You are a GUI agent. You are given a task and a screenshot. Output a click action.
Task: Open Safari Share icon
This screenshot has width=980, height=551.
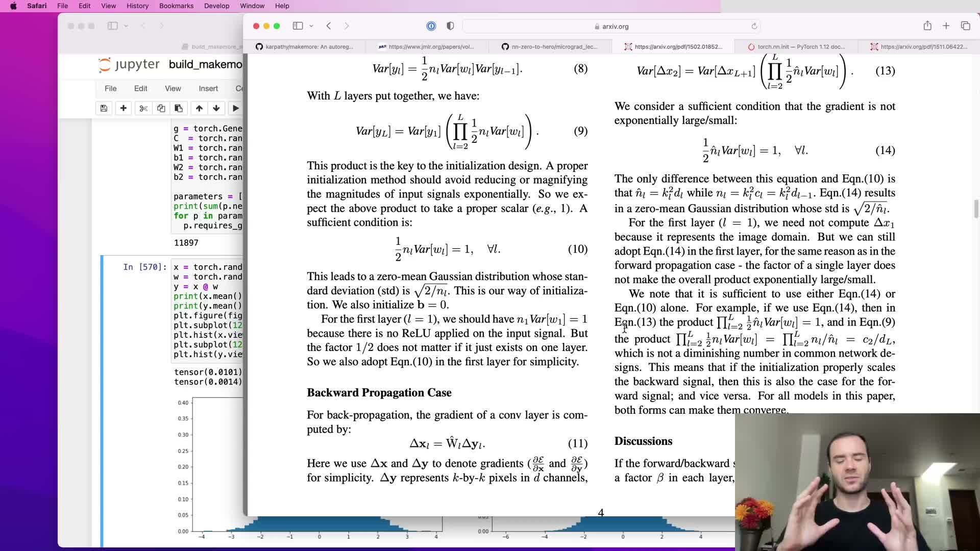927,26
